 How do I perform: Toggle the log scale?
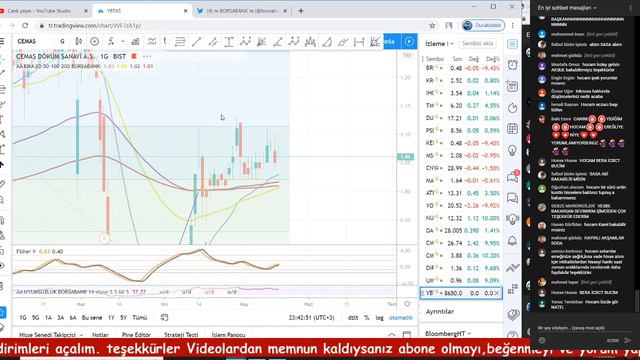(380, 318)
